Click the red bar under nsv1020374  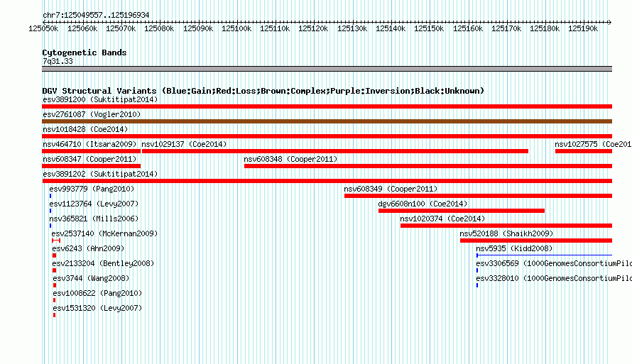pos(506,226)
